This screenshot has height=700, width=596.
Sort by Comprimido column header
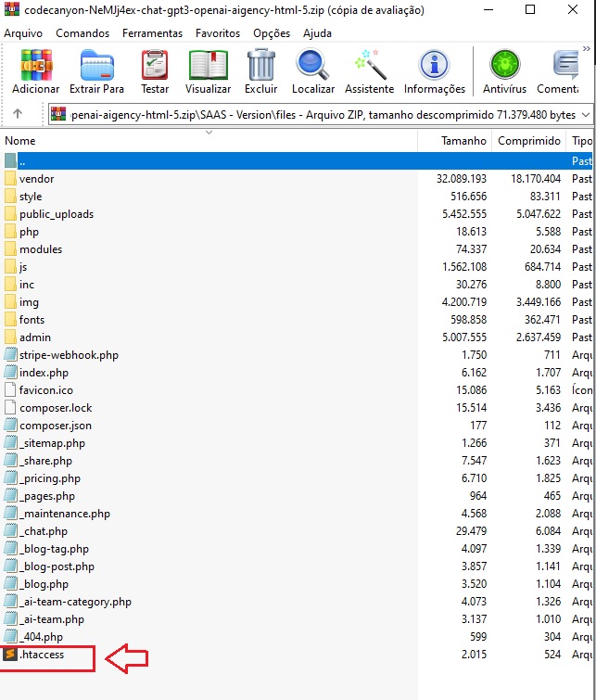click(528, 141)
